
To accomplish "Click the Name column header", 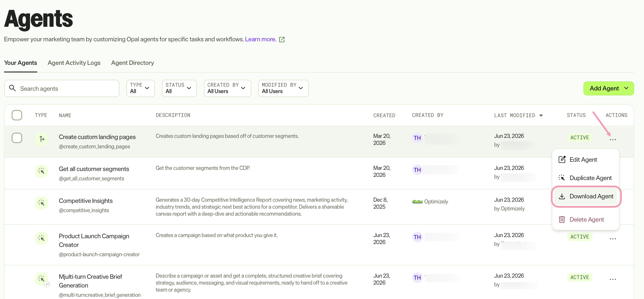I will pos(65,115).
